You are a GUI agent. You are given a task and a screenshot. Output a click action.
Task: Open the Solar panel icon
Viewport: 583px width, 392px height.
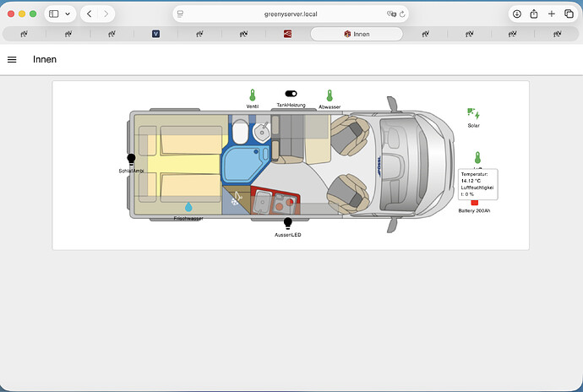click(x=473, y=114)
